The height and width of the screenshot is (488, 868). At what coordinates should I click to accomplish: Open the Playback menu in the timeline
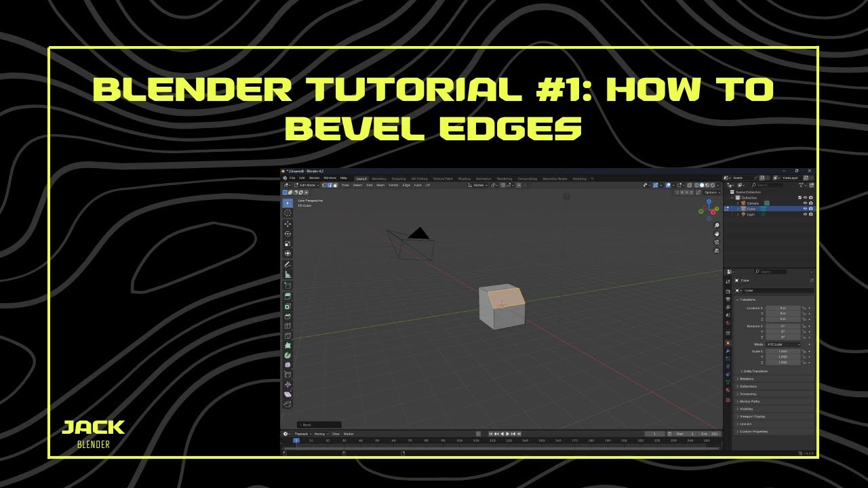(x=302, y=434)
